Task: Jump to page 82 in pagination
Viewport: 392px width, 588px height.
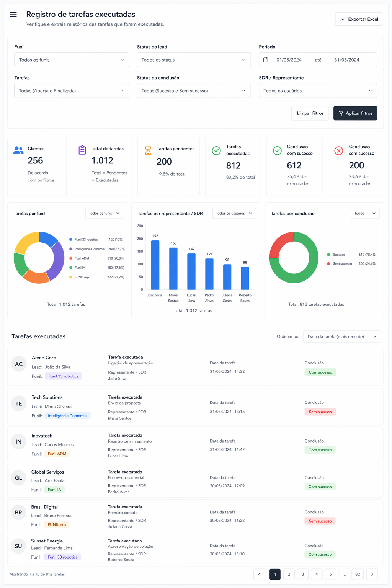Action: 358,574
